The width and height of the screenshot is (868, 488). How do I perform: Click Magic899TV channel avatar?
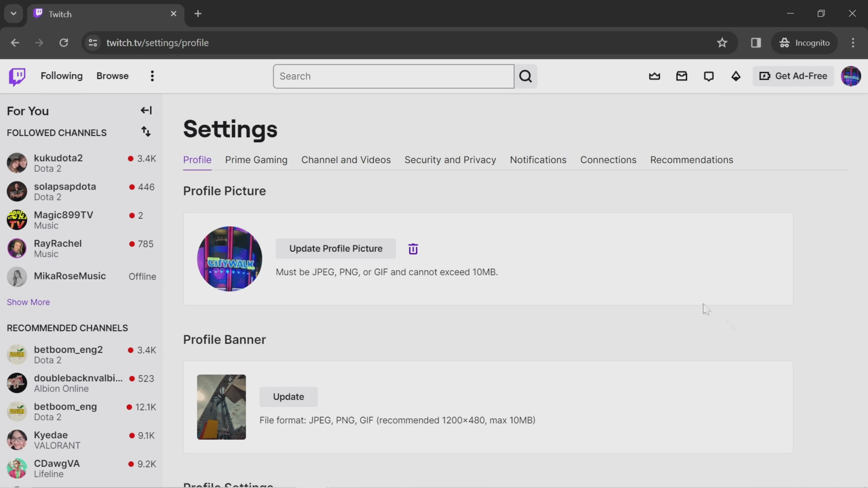(17, 220)
